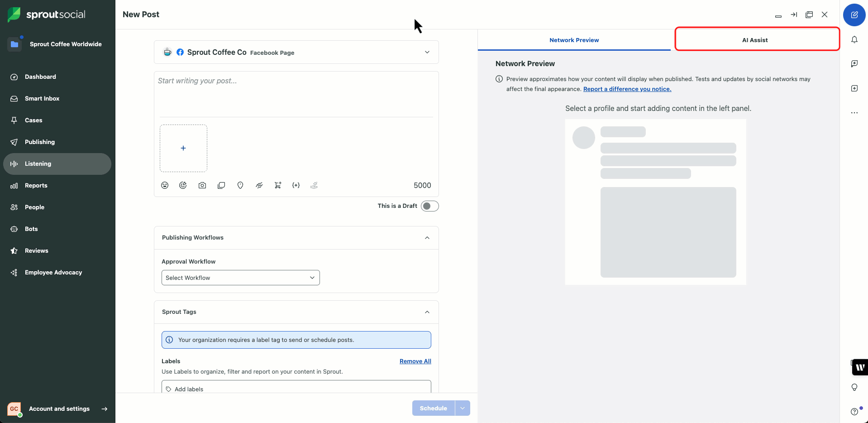Viewport: 868px width, 423px height.
Task: Click the info icon in Network Preview notice
Action: 499,79
